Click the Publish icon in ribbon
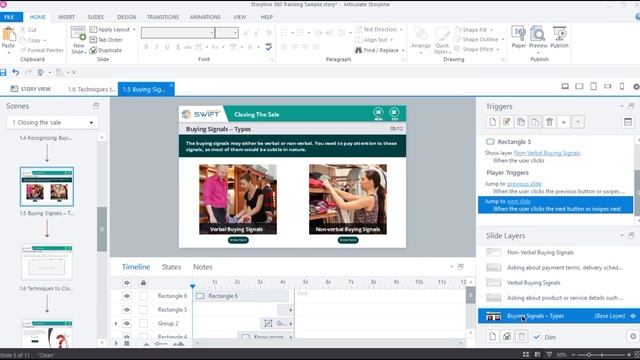Image resolution: width=640 pixels, height=360 pixels. point(559,37)
